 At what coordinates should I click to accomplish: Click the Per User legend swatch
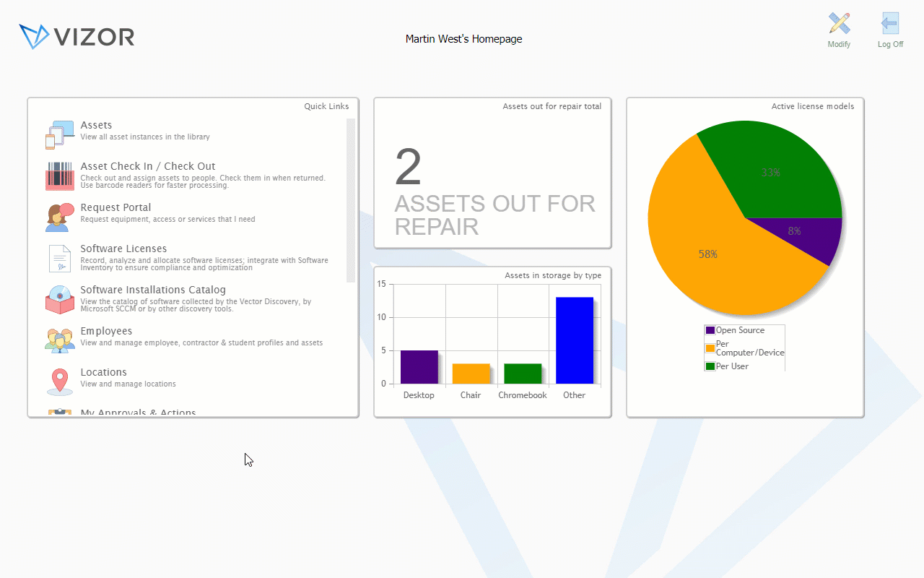(710, 366)
